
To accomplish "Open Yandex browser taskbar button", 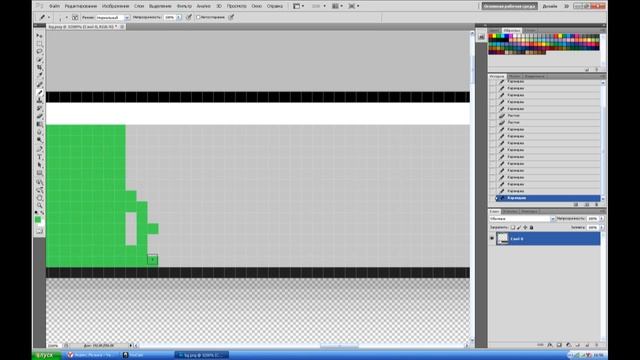I will pyautogui.click(x=91, y=355).
